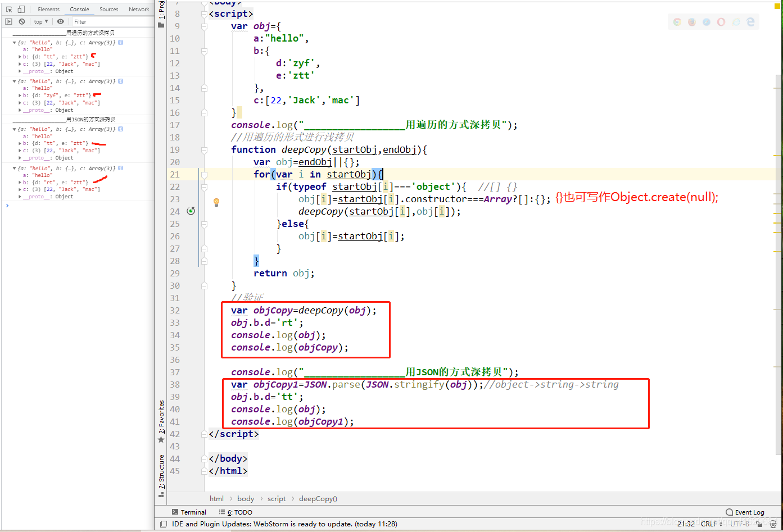Screen dimensions: 783x532
Task: Toggle the device toolbar icon in DevTools
Action: (21, 9)
